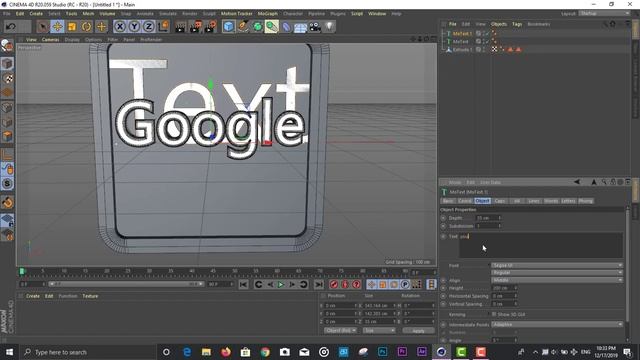This screenshot has width=640, height=360.
Task: Activate the Move tool
Action: [x=58, y=27]
